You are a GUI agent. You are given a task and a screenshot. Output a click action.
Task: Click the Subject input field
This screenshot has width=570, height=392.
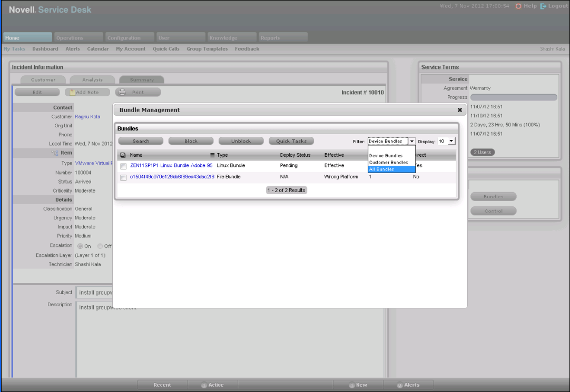[x=95, y=293]
